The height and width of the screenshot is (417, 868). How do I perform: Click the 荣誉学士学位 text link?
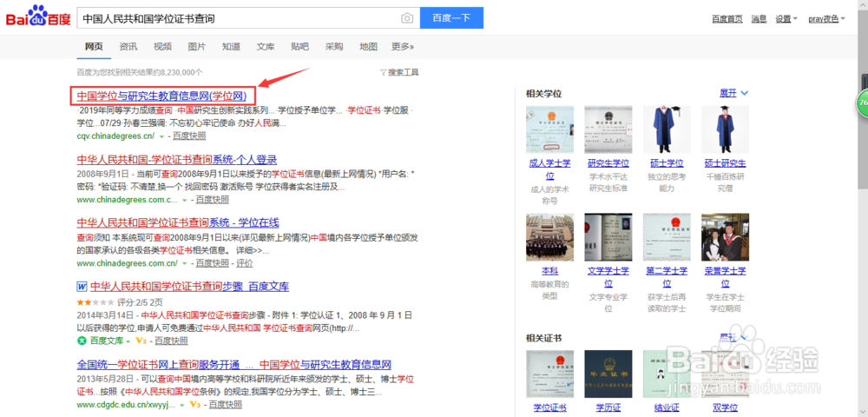tap(725, 277)
